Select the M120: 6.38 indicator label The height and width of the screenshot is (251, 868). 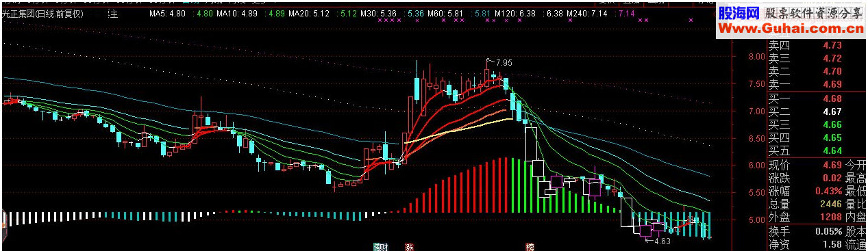(x=516, y=14)
